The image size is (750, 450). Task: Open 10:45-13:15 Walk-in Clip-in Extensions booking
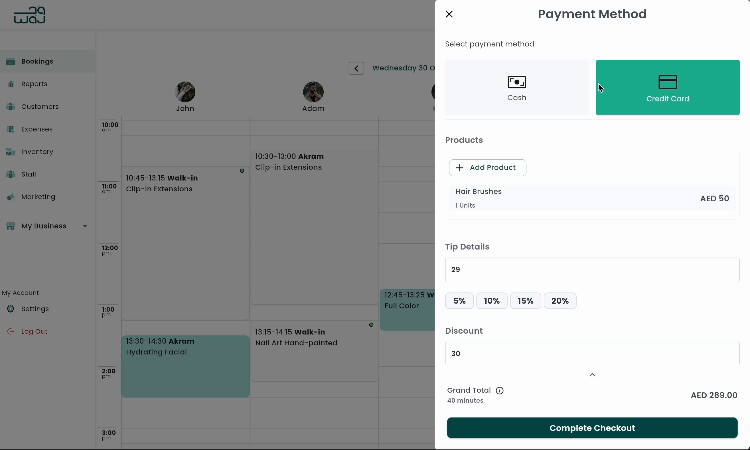click(186, 243)
